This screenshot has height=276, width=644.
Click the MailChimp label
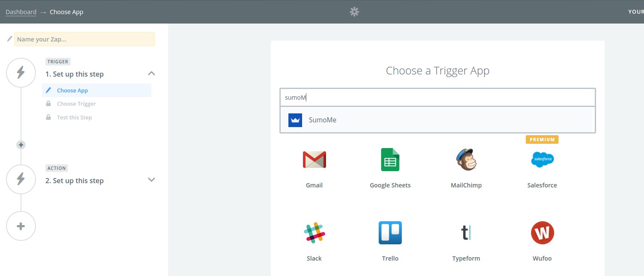tap(466, 185)
